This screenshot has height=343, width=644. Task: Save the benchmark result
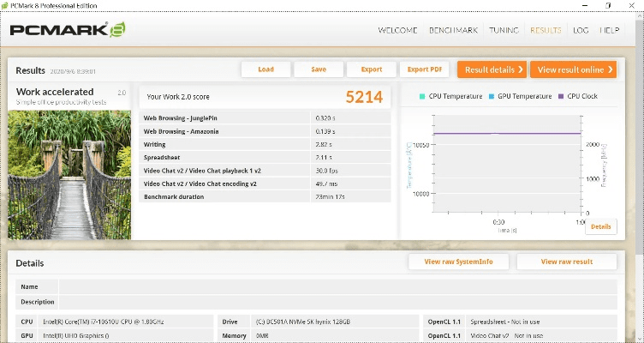[x=319, y=69]
